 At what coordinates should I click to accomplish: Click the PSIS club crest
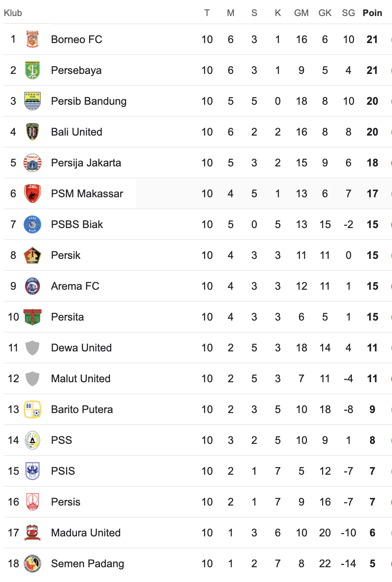[x=33, y=471]
